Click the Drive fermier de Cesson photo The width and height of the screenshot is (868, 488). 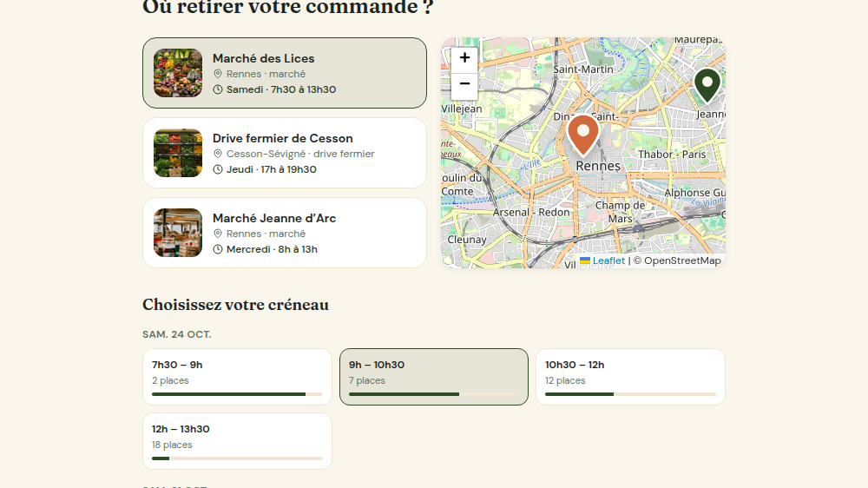pos(178,153)
